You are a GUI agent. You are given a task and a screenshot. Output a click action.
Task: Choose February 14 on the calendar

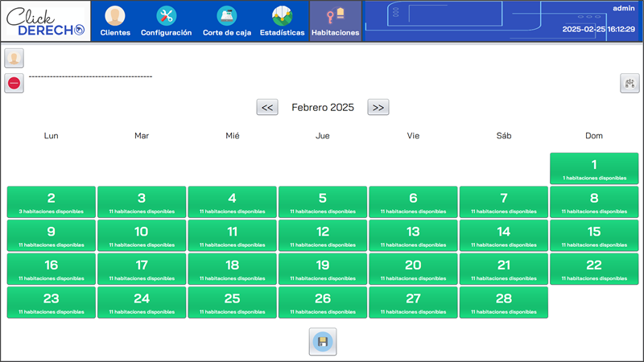[503, 235]
